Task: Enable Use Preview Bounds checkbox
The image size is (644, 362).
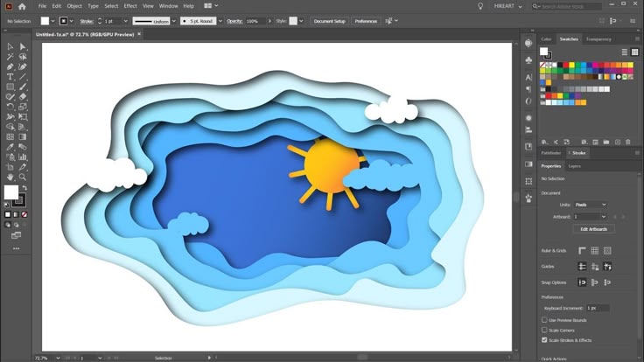Action: click(544, 319)
